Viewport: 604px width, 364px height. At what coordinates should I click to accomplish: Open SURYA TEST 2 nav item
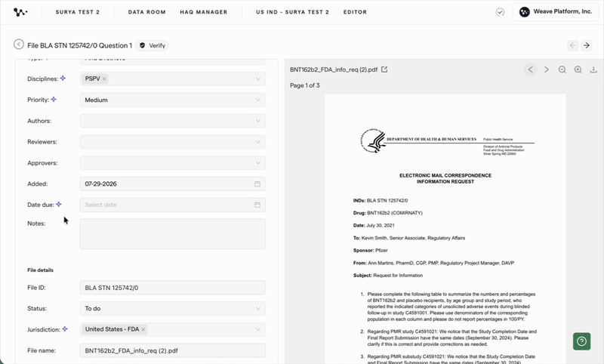78,12
